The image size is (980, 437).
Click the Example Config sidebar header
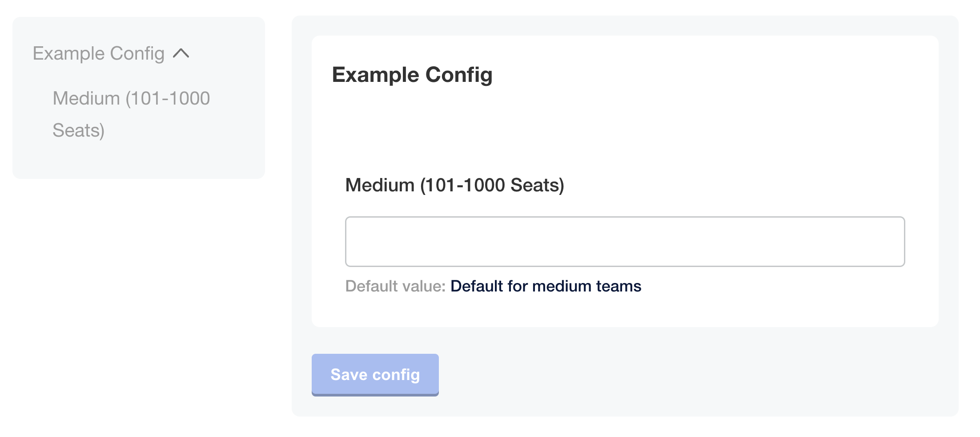(x=99, y=53)
